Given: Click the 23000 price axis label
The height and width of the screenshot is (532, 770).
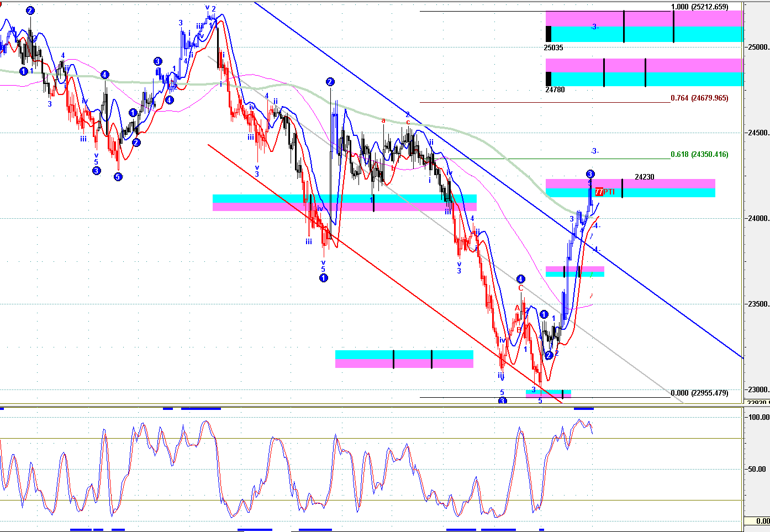Looking at the screenshot, I should click(x=758, y=389).
